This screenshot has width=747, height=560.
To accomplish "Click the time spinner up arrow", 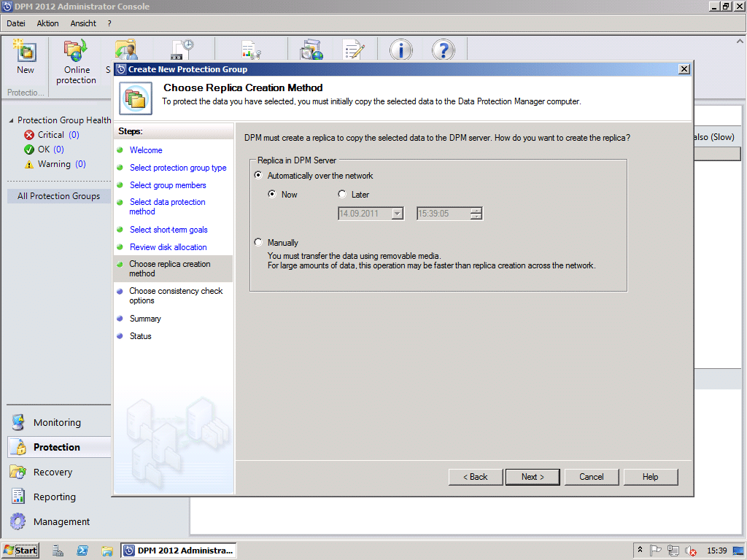I will (476, 211).
